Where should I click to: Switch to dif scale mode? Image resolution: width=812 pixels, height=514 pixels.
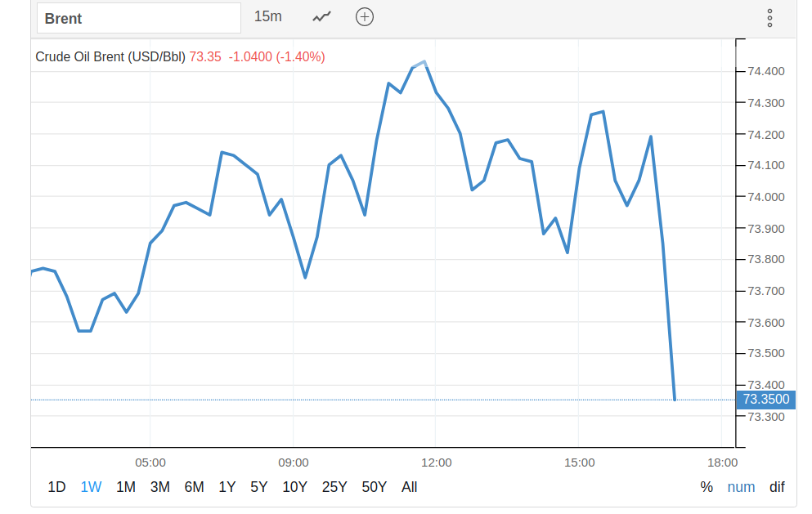click(x=777, y=487)
